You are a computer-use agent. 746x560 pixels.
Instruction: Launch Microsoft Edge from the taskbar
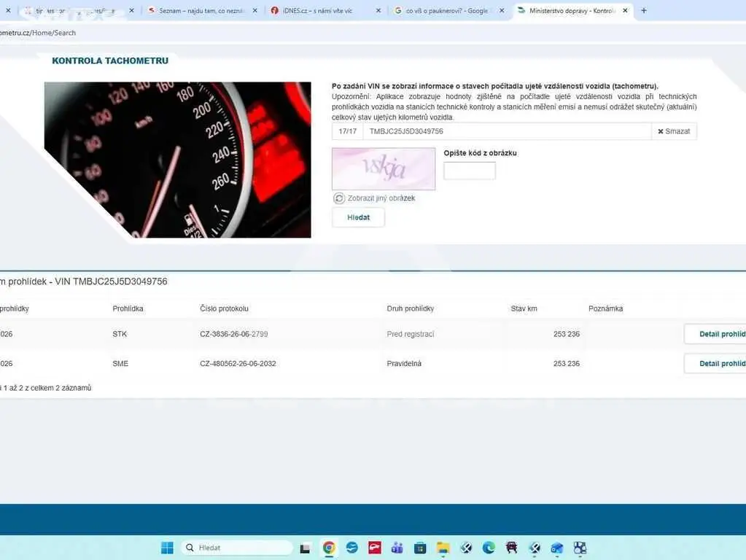pyautogui.click(x=489, y=548)
